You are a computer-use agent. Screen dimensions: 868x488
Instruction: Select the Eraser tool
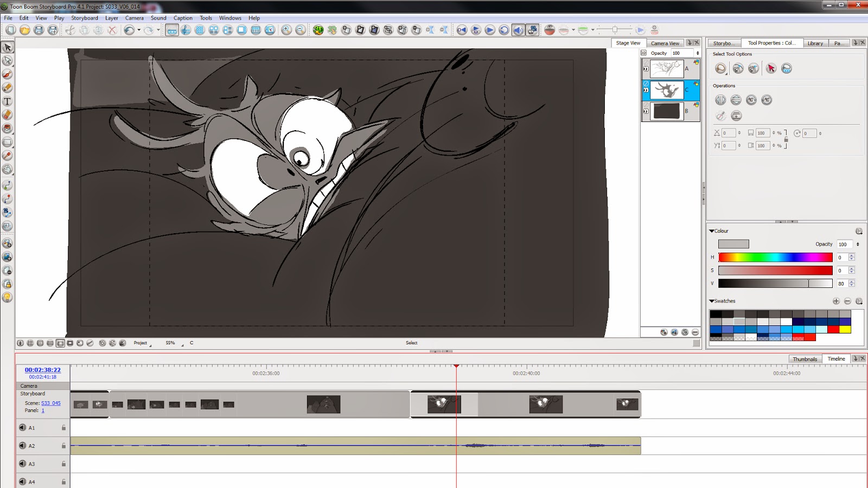pos(8,115)
